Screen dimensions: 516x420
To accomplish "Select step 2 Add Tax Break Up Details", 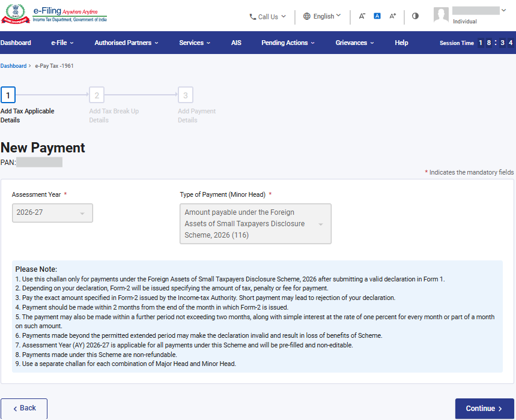I will click(97, 95).
